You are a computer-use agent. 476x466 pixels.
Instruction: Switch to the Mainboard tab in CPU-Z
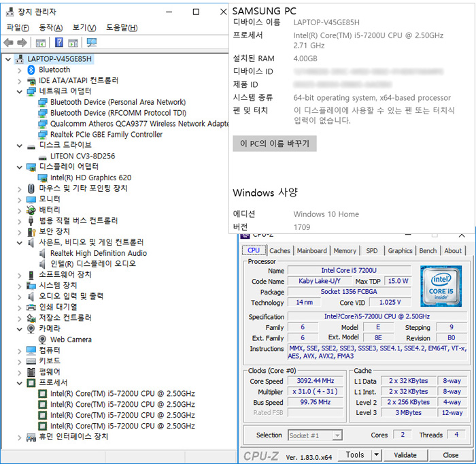[311, 250]
